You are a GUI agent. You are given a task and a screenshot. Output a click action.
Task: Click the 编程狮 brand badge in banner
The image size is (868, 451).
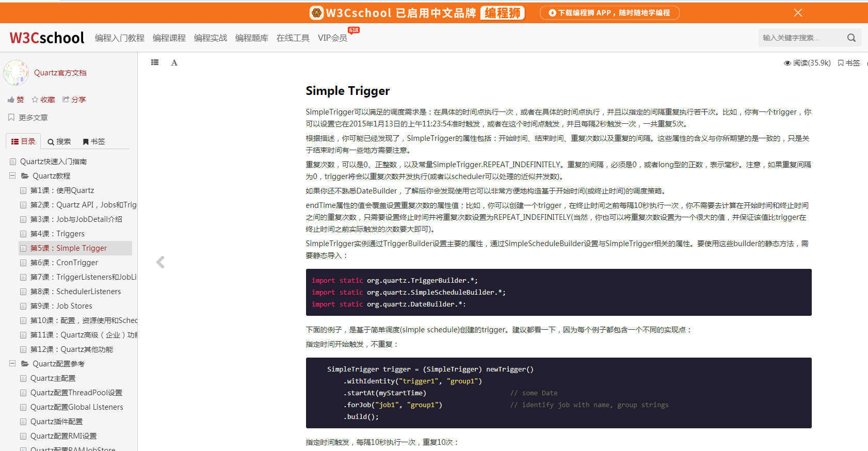click(x=503, y=13)
